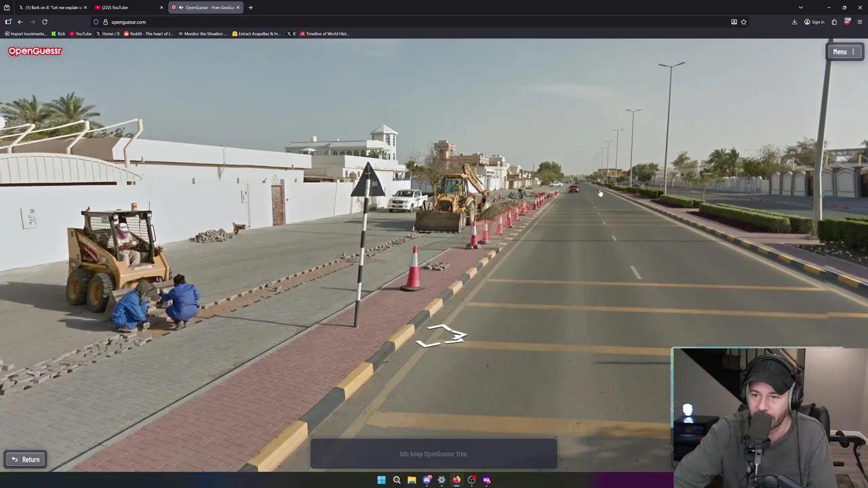868x488 pixels.
Task: Open the X bookmark beside Timeline
Action: (292, 33)
